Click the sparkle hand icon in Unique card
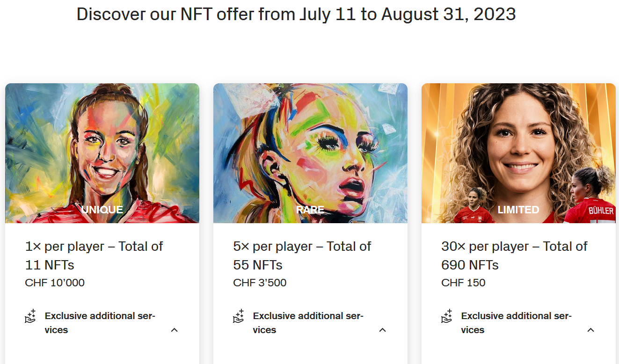 click(x=30, y=316)
